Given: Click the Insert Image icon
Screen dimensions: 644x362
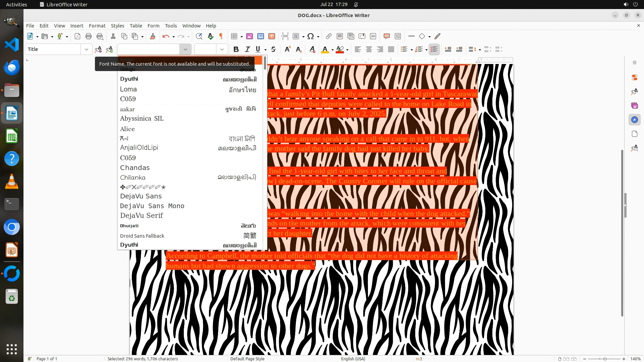Looking at the screenshot, I should (x=250, y=36).
